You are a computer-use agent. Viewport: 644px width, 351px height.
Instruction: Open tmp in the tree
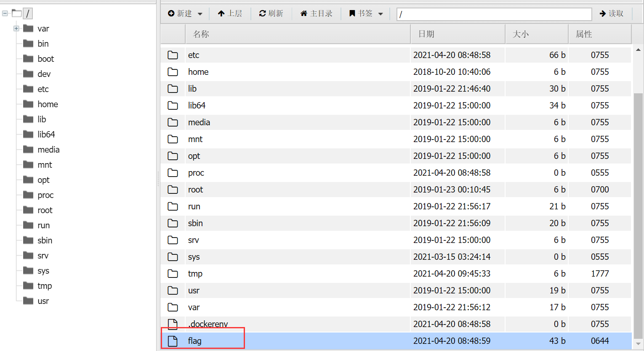coord(45,286)
